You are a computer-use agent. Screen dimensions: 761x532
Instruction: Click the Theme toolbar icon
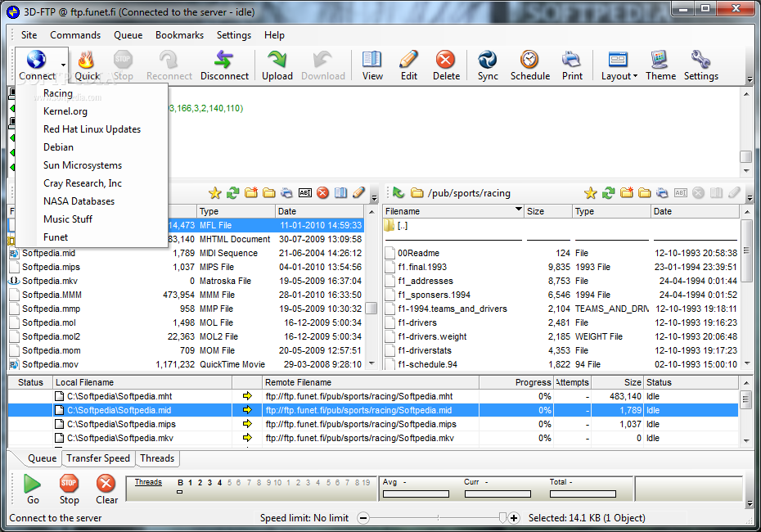(x=660, y=60)
